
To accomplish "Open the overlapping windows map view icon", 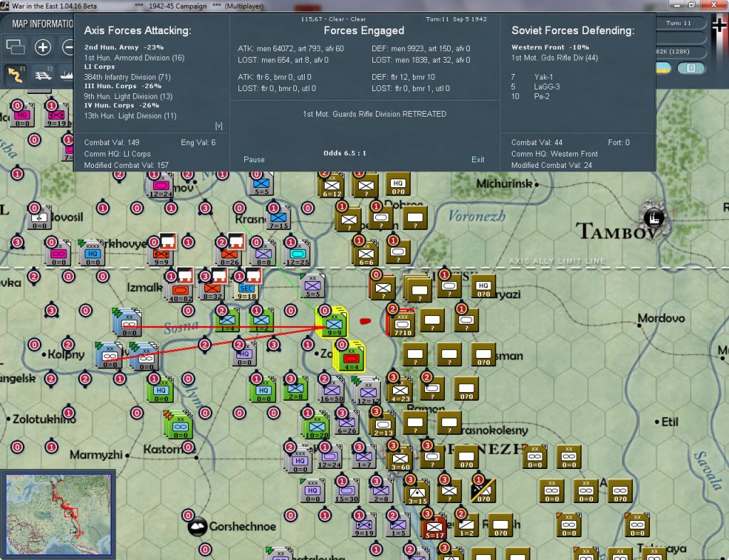I will point(15,47).
